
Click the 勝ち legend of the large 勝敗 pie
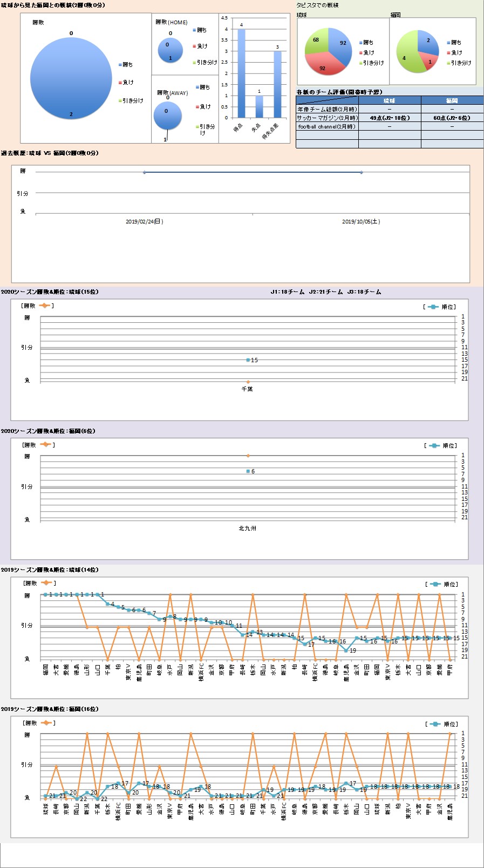(x=126, y=65)
